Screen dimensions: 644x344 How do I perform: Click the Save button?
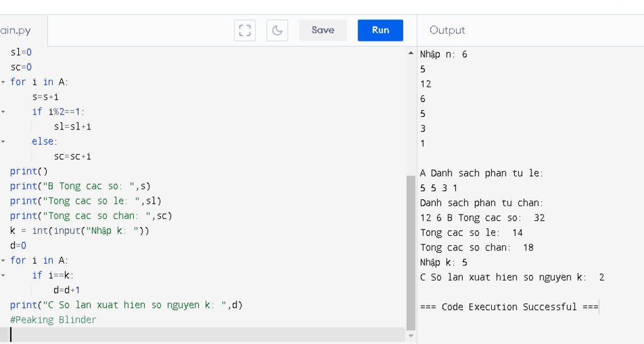click(x=323, y=30)
